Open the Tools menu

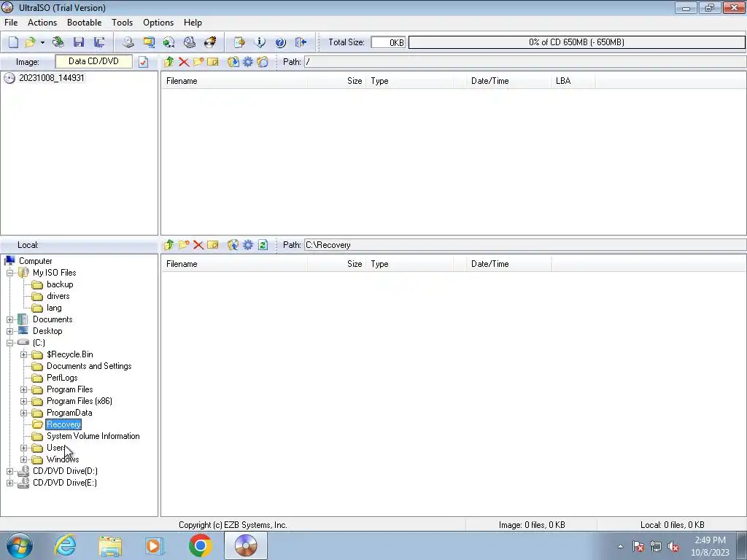point(122,23)
